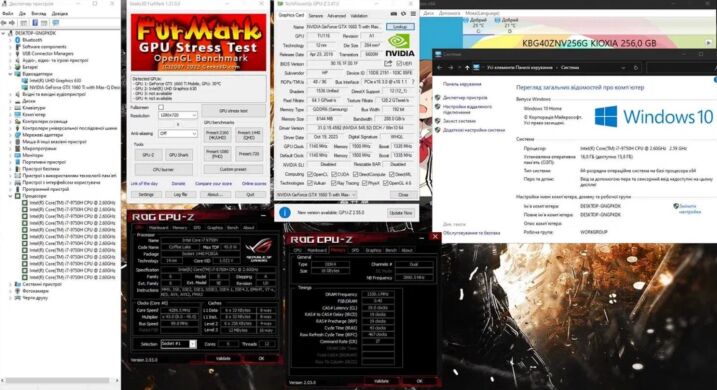
Task: Click the Custom preset button in FurMark
Action: click(x=233, y=170)
